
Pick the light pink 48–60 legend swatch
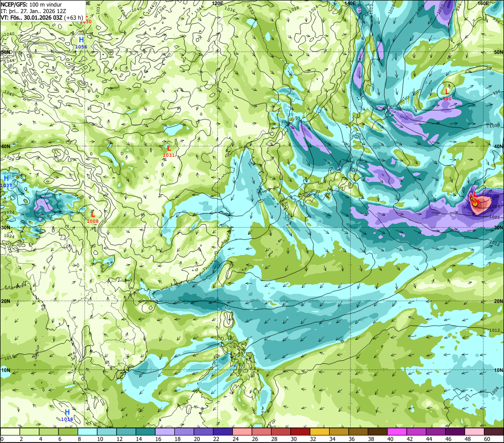coord(474,431)
